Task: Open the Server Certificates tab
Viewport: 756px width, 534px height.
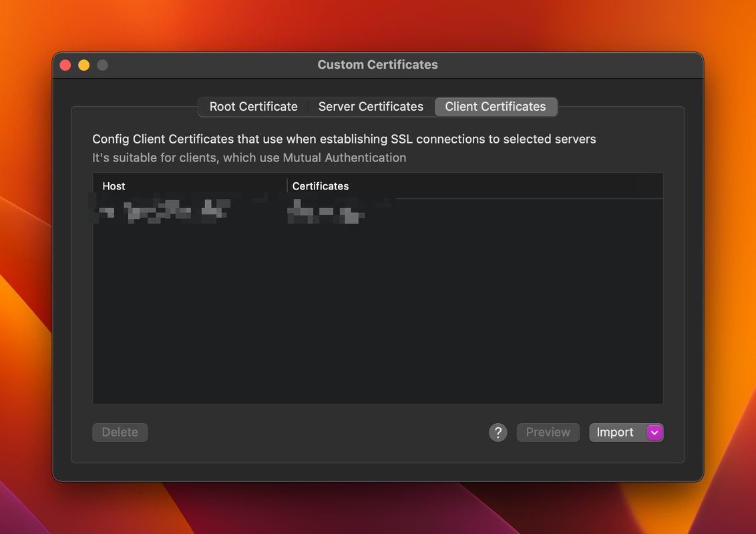Action: (370, 107)
